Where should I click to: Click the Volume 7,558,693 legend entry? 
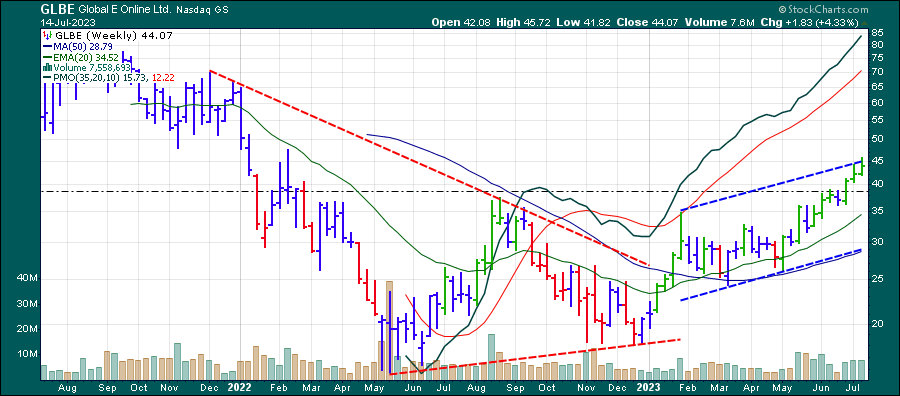(92, 67)
